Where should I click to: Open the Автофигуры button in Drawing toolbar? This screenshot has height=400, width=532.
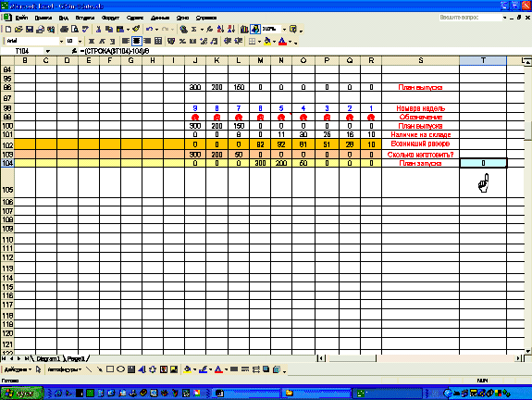pyautogui.click(x=64, y=369)
